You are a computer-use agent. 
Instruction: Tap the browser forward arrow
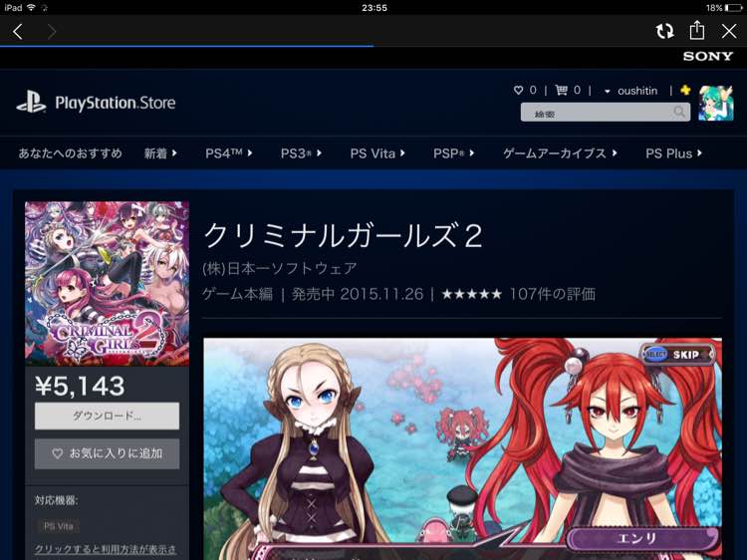(x=52, y=32)
